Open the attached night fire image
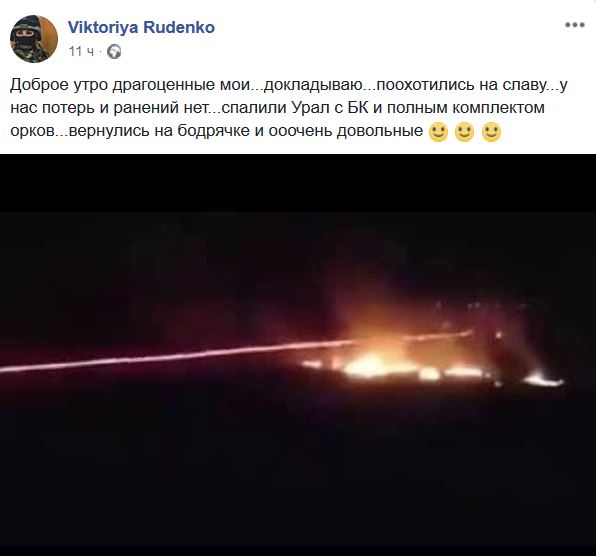The width and height of the screenshot is (596, 556). tap(298, 355)
